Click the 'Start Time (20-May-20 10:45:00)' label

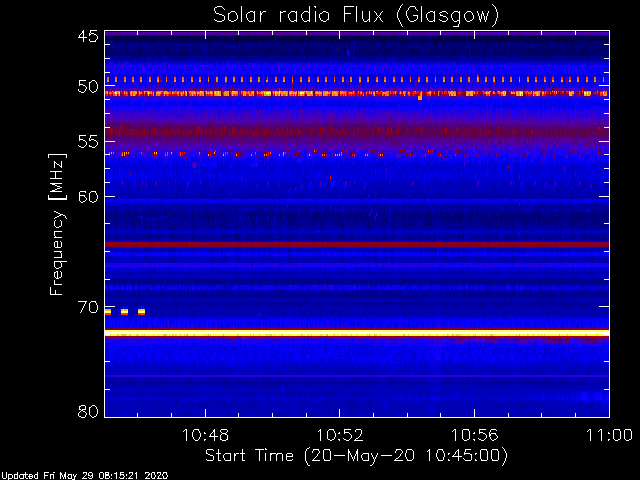coord(356,455)
